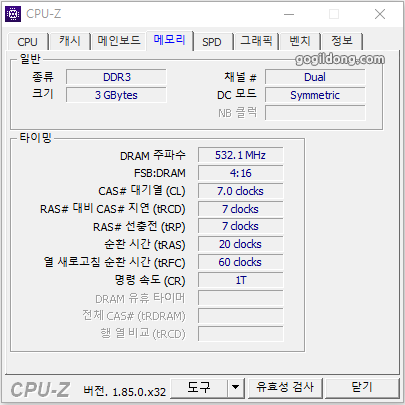Open the 벤치 tab

click(x=300, y=41)
